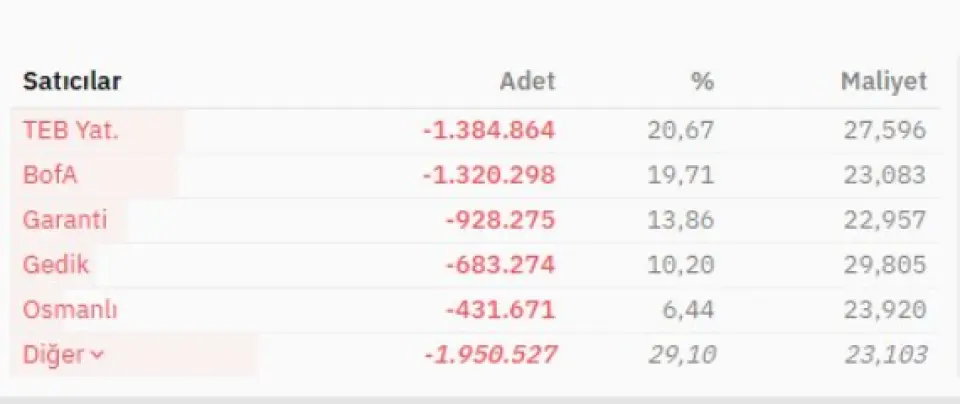Select Garanti quantity -928.275

click(502, 220)
